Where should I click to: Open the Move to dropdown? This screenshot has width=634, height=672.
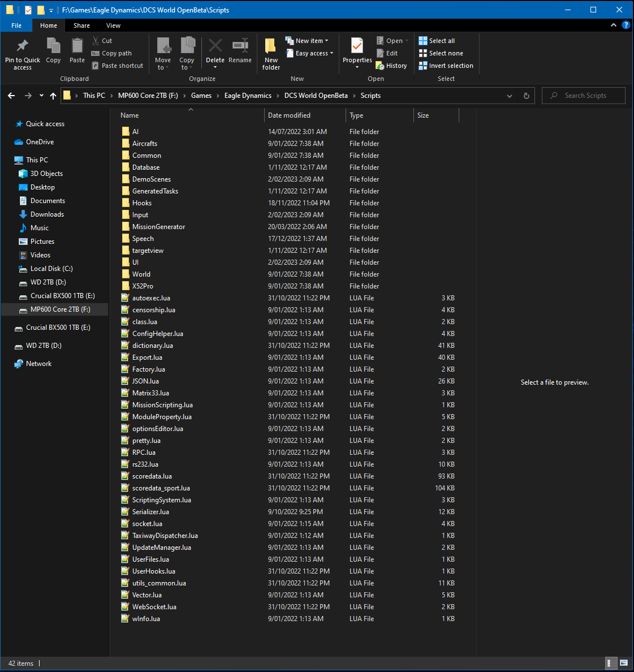(x=163, y=54)
